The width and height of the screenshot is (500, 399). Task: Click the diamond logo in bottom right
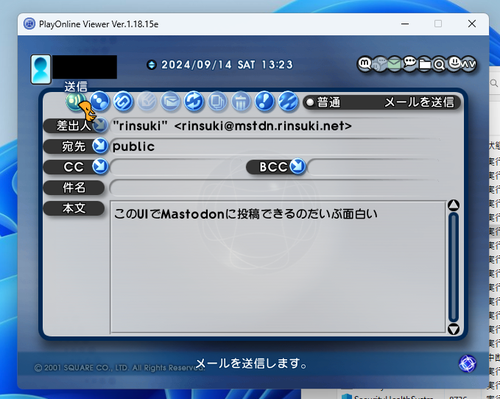coord(467,363)
